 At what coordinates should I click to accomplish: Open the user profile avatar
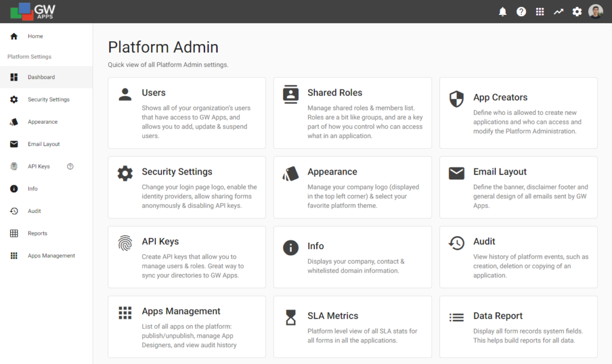[596, 12]
